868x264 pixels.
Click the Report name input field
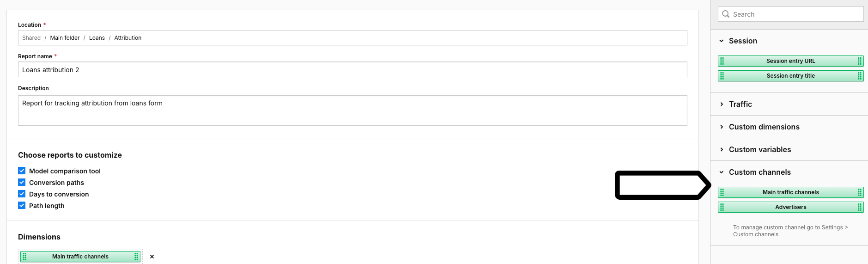tap(352, 70)
